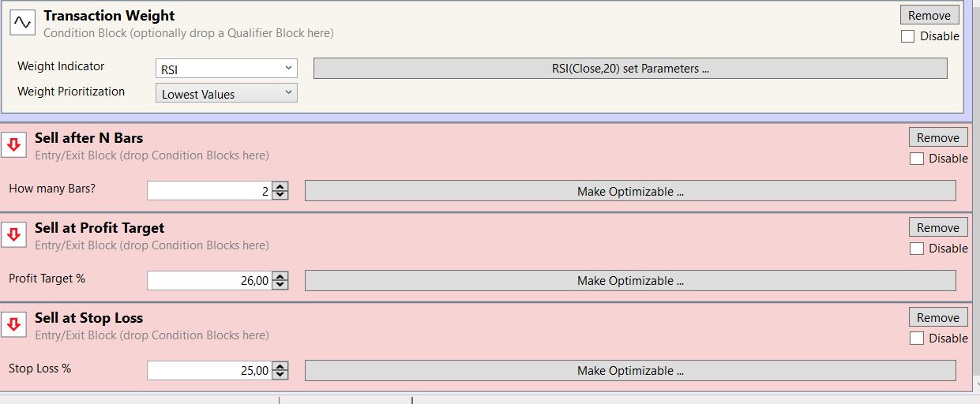Remove the Sell at Stop Loss block
The width and height of the screenshot is (980, 404).
coord(938,317)
